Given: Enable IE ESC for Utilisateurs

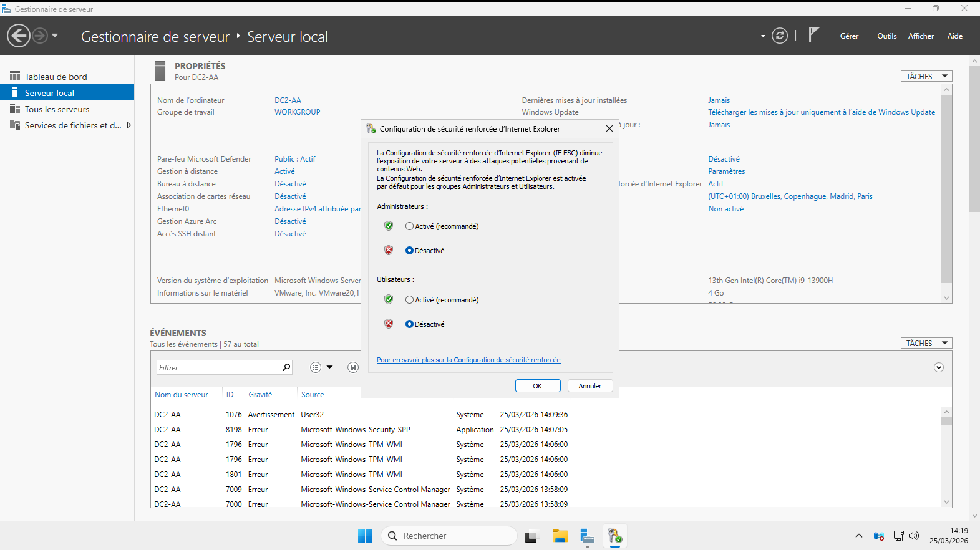Looking at the screenshot, I should (409, 300).
